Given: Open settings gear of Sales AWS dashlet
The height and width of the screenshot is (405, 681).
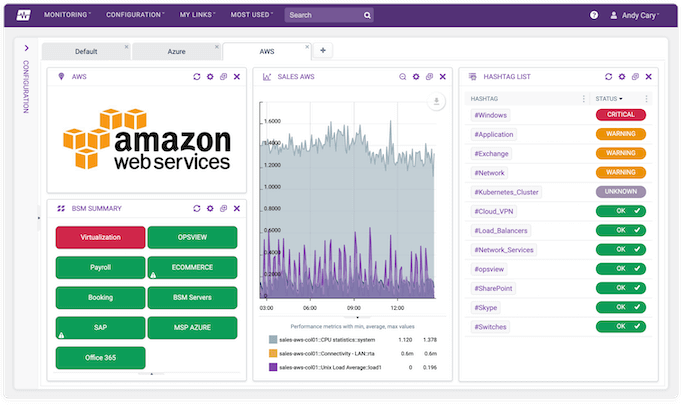Looking at the screenshot, I should click(416, 77).
